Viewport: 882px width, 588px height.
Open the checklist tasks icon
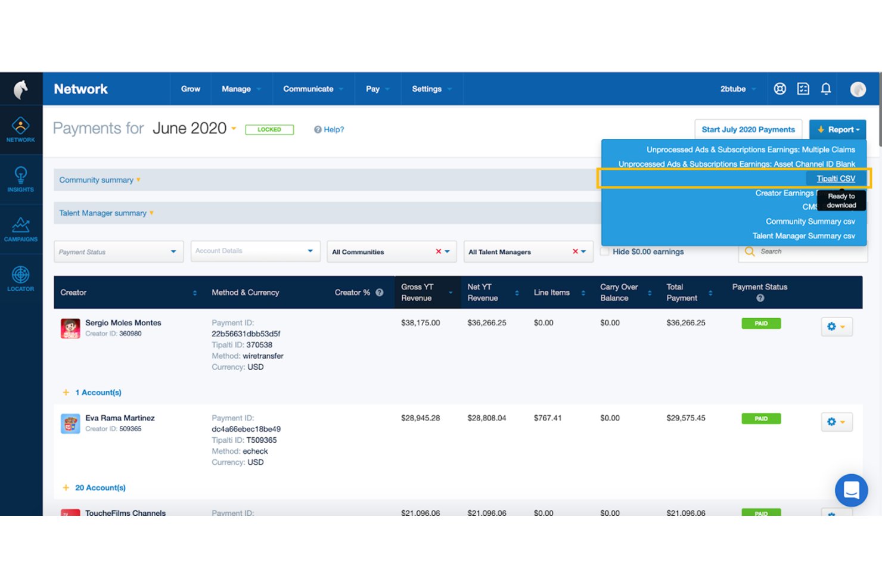coord(803,89)
